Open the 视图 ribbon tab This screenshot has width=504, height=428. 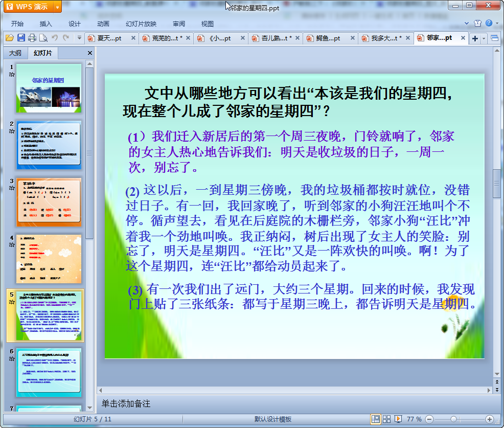(x=208, y=24)
